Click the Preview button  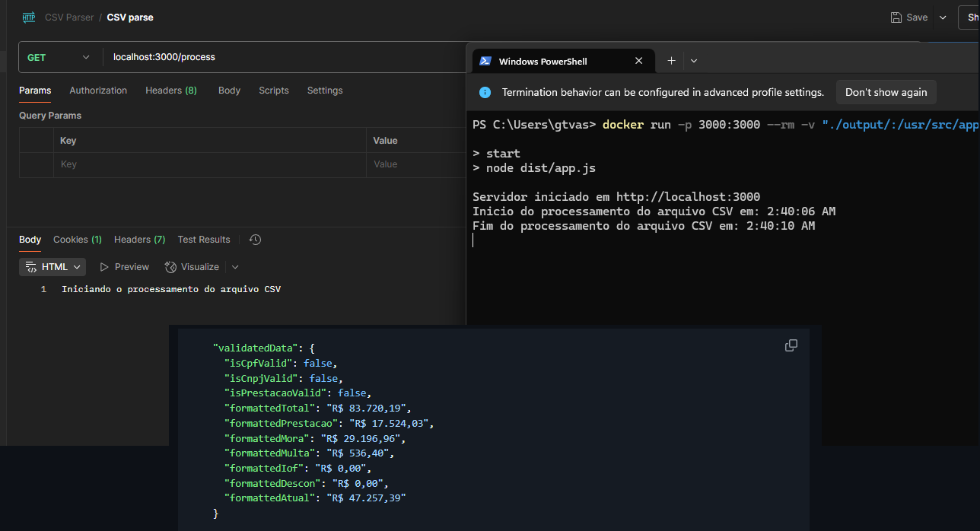tap(125, 267)
